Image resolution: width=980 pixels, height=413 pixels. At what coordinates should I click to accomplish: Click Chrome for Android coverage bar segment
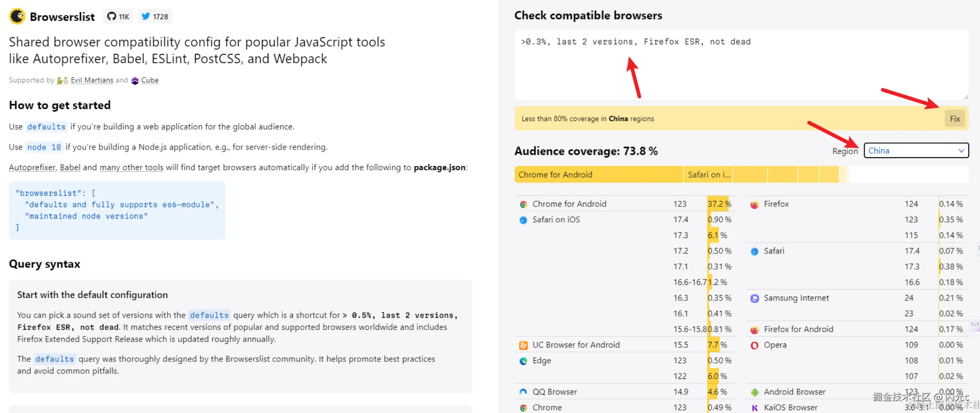[x=598, y=175]
